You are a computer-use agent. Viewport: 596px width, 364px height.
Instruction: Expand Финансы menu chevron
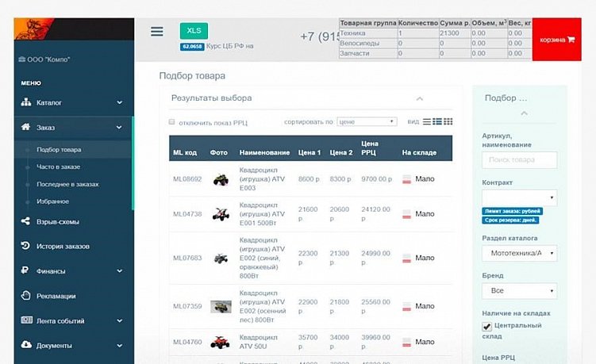pyautogui.click(x=119, y=271)
